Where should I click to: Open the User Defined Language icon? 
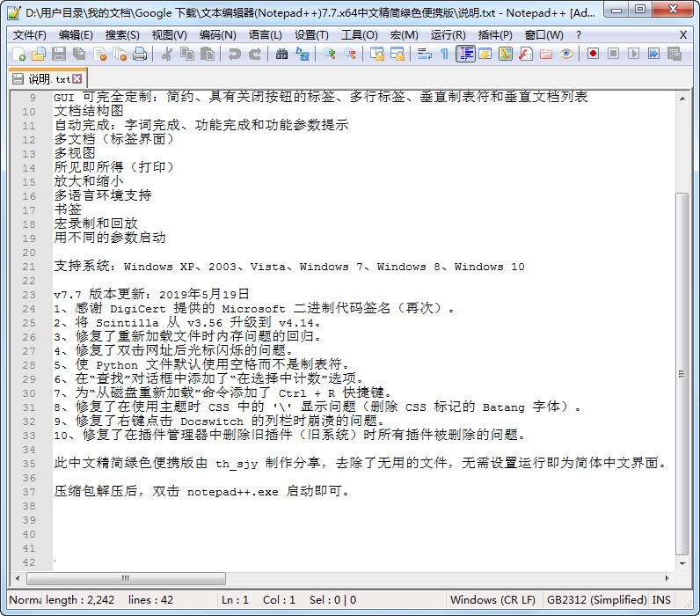pyautogui.click(x=485, y=54)
